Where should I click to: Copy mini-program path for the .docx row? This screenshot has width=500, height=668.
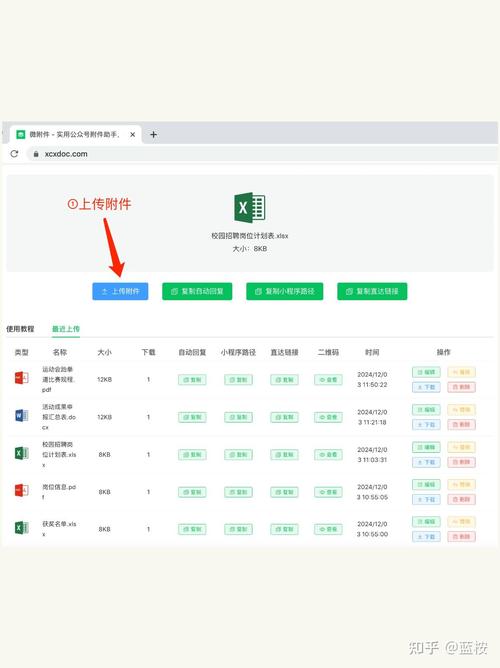click(x=239, y=417)
